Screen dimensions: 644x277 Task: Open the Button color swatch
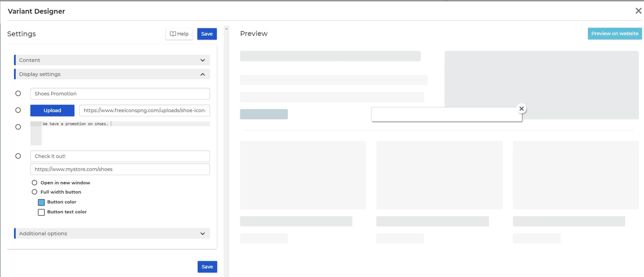[x=41, y=202]
